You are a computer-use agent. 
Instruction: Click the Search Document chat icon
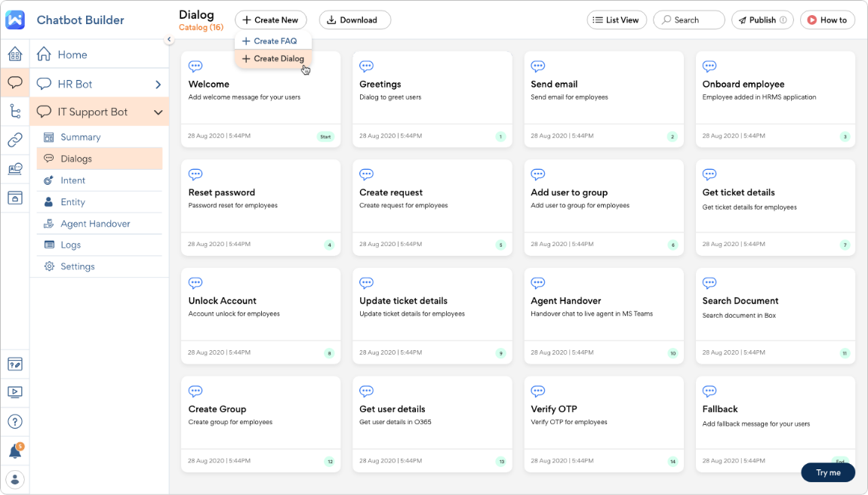click(709, 283)
